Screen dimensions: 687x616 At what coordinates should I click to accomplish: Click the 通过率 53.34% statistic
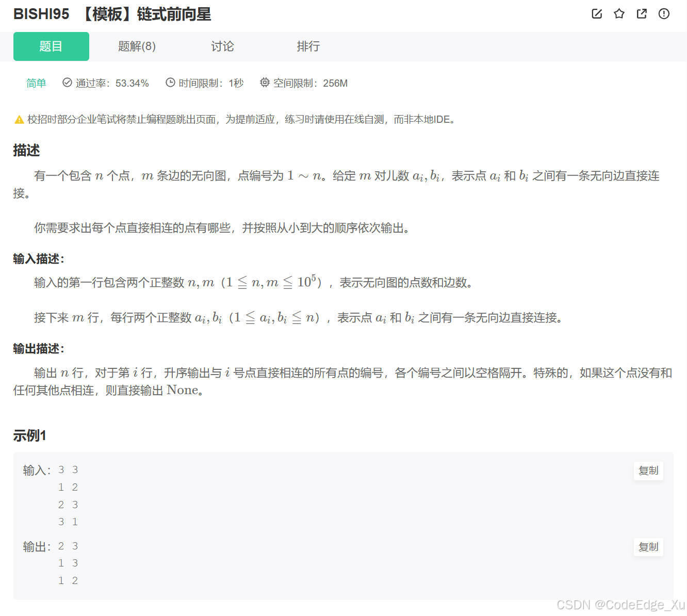112,83
